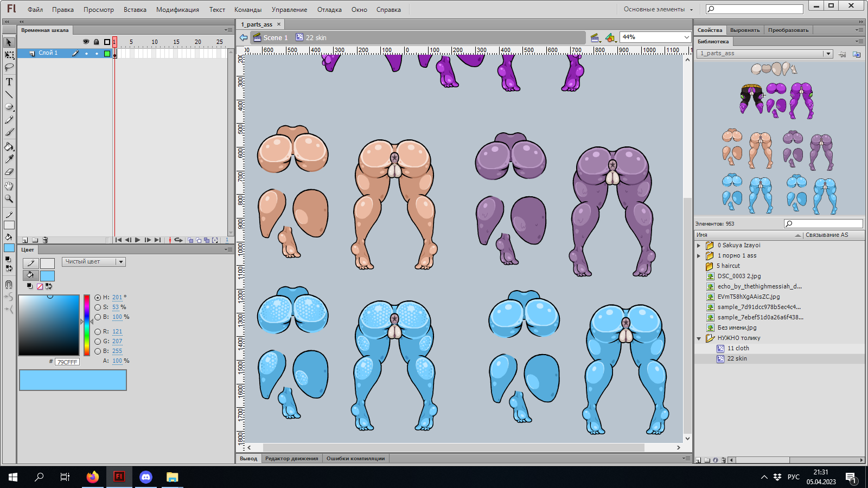Expand the 0 Sakuya Izayoi folder
Screen dimensions: 868x488
699,246
